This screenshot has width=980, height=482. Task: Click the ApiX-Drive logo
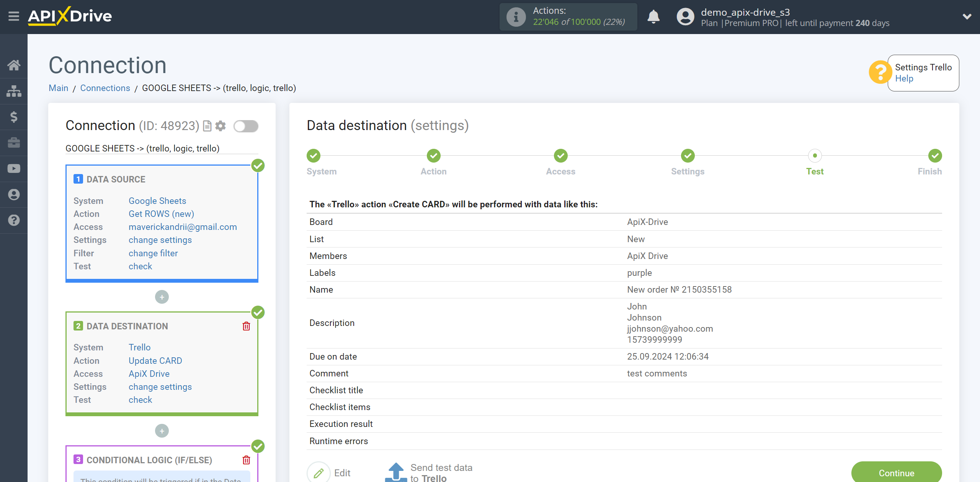(x=70, y=16)
